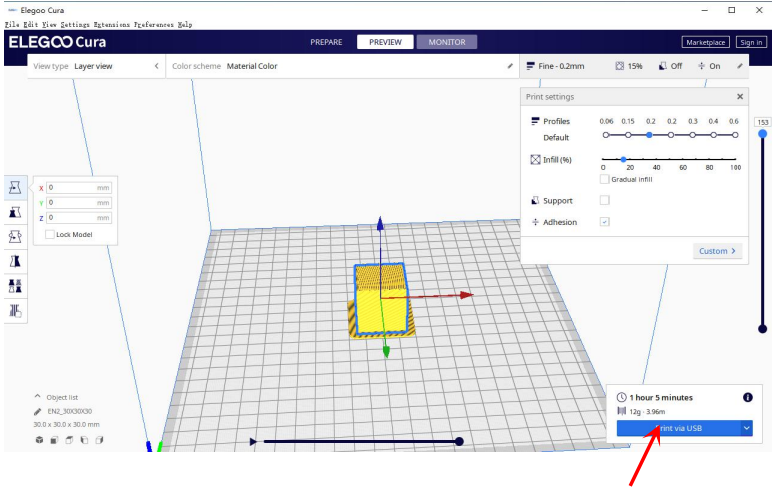Close the Print settings panel
Screen dimensions: 773x489
[739, 97]
